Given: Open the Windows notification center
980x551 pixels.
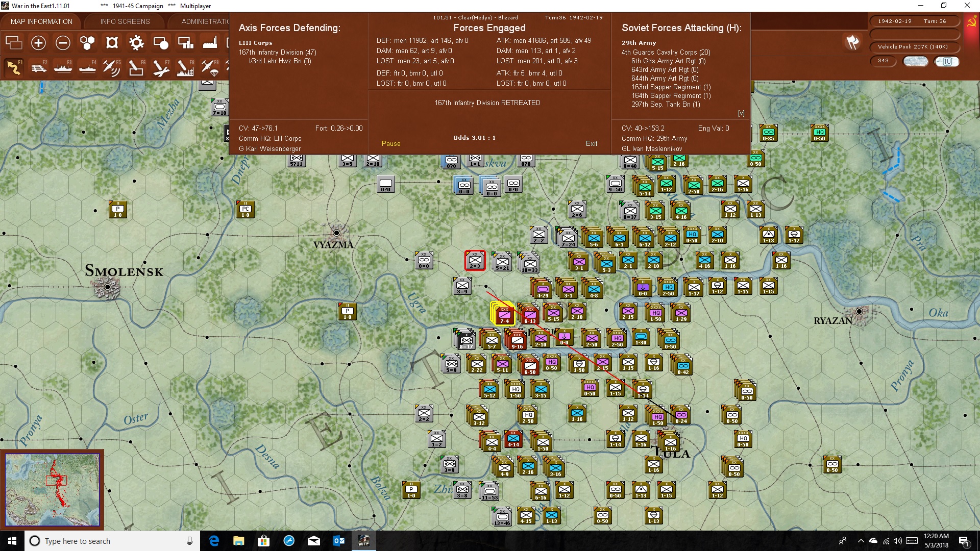Looking at the screenshot, I should (x=964, y=541).
